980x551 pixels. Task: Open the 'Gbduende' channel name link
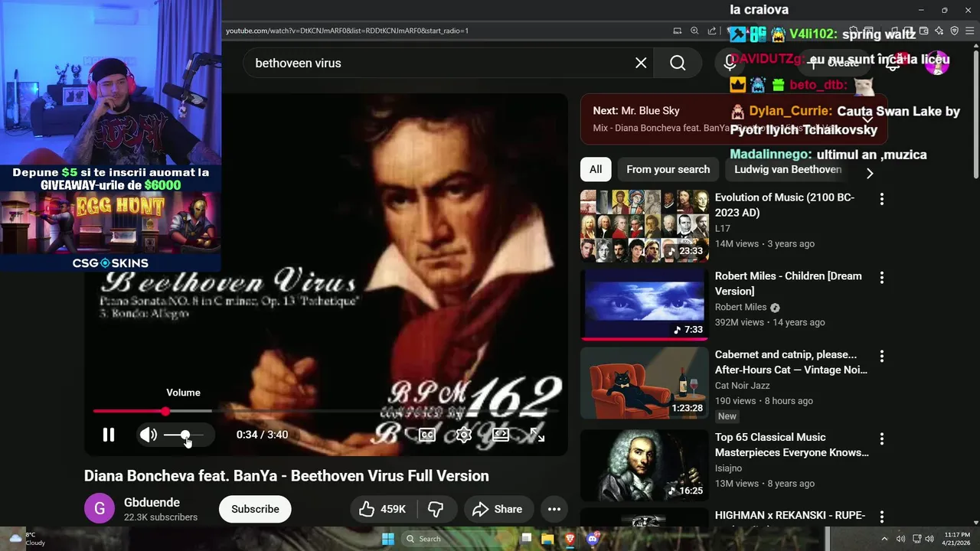tap(152, 503)
